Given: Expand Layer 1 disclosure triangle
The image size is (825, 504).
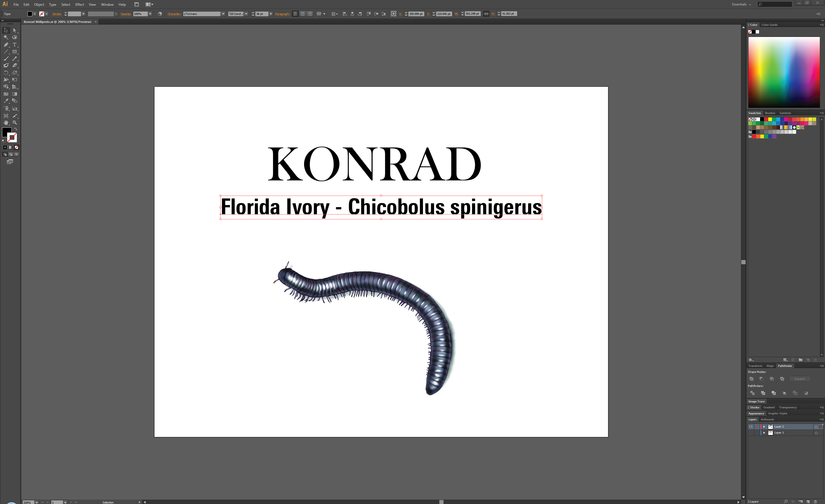Looking at the screenshot, I should click(x=764, y=433).
